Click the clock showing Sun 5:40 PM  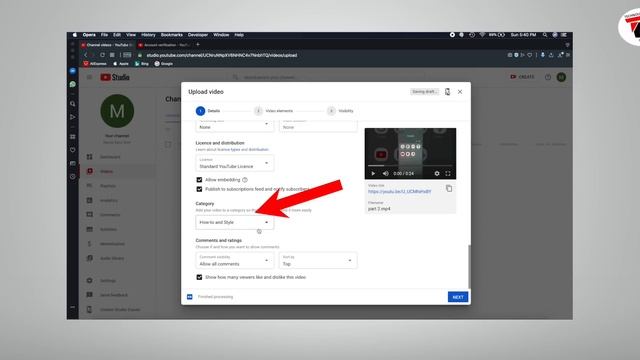523,35
